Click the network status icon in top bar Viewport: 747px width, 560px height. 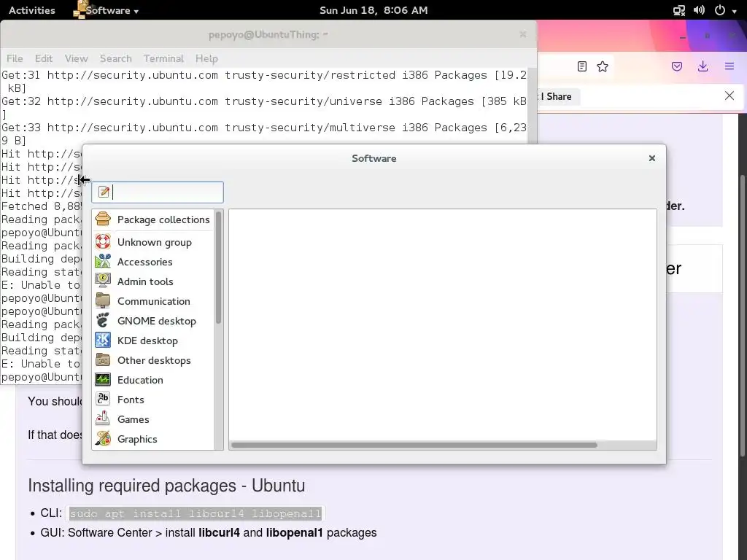click(679, 10)
